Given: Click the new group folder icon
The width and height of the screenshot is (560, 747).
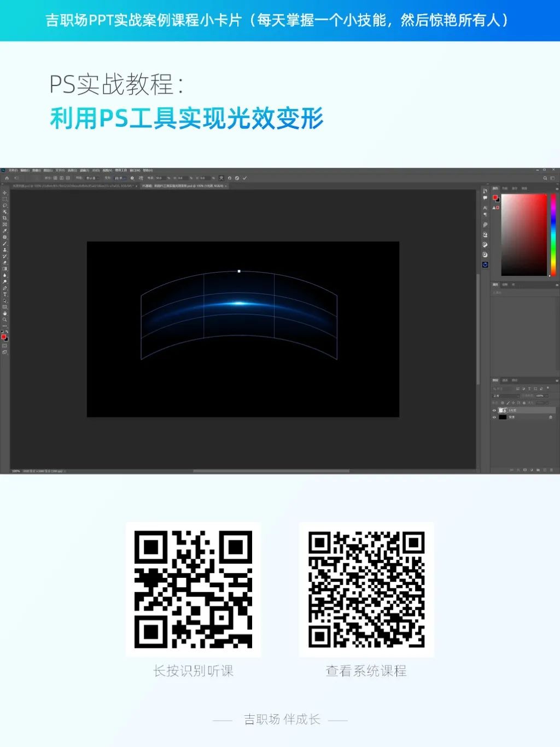Looking at the screenshot, I should click(538, 470).
